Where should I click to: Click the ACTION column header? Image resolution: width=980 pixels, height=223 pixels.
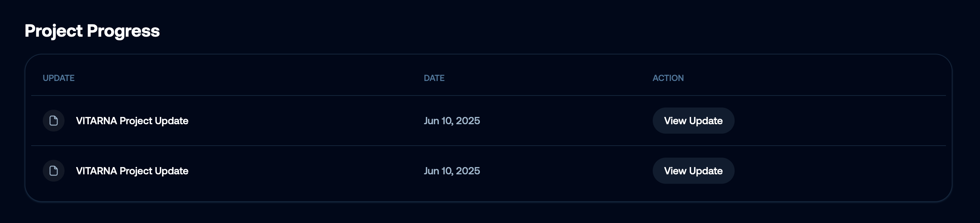[668, 78]
